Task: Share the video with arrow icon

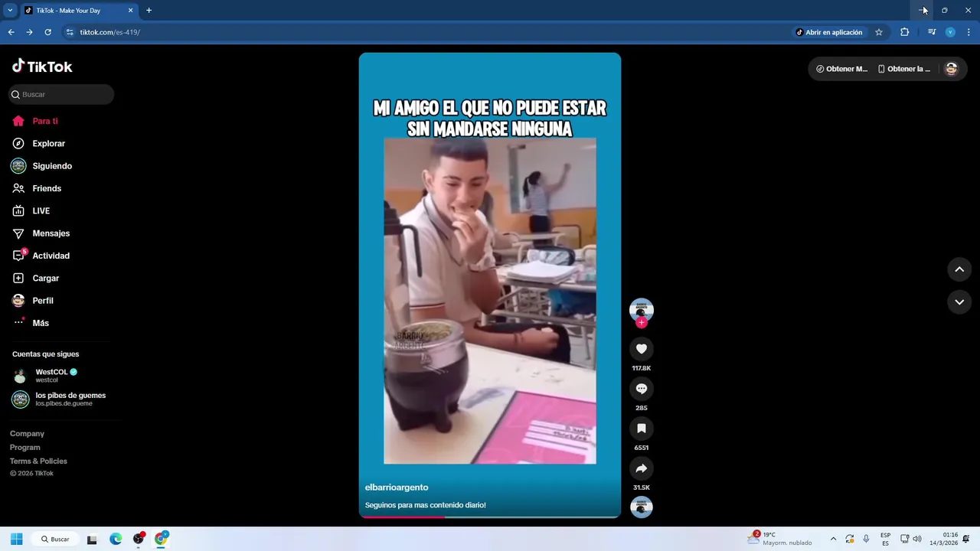Action: tap(642, 468)
